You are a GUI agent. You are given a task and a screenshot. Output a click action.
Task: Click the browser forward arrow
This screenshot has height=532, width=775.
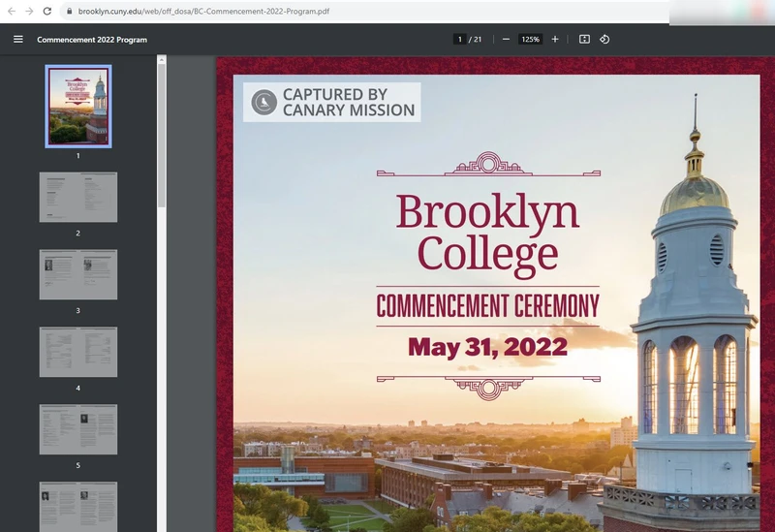click(29, 11)
